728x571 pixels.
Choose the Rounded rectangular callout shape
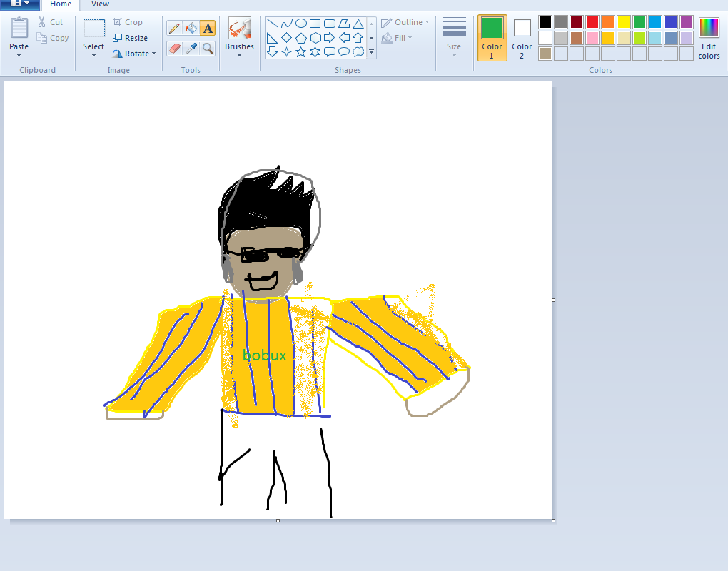click(x=330, y=51)
